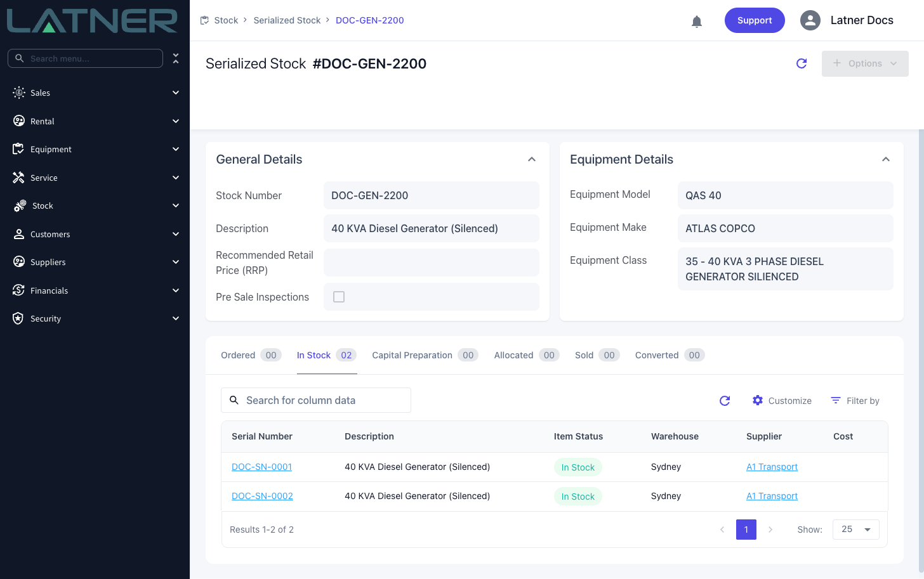Click the Financials sidebar icon
924x579 pixels.
pos(18,290)
